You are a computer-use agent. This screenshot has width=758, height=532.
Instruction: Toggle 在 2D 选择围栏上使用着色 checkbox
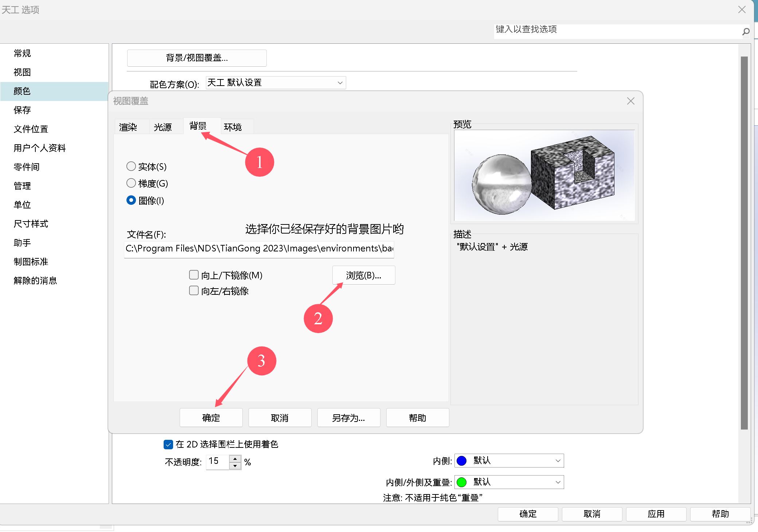click(x=168, y=445)
